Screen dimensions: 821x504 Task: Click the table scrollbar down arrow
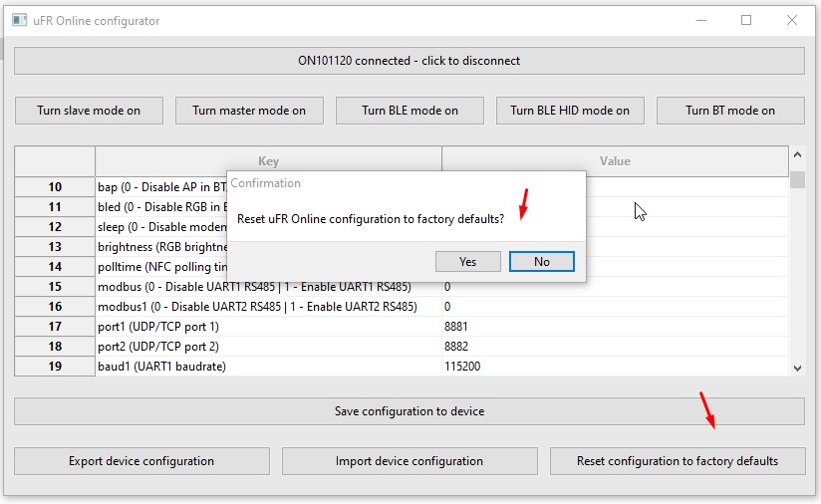click(797, 369)
